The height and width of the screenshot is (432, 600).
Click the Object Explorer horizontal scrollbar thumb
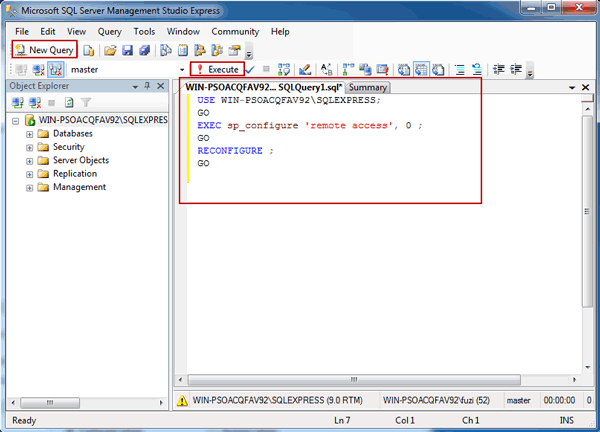(x=50, y=403)
